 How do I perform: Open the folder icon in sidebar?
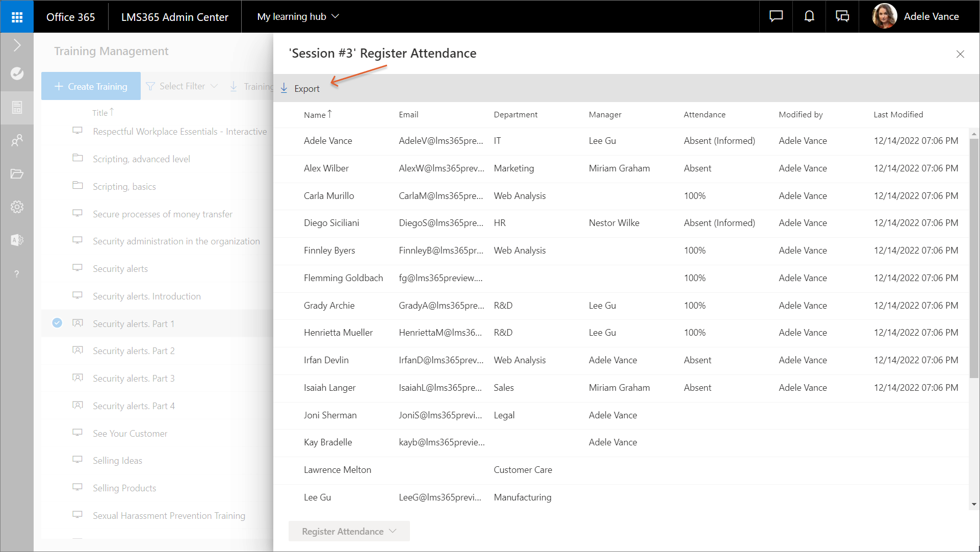click(x=17, y=174)
